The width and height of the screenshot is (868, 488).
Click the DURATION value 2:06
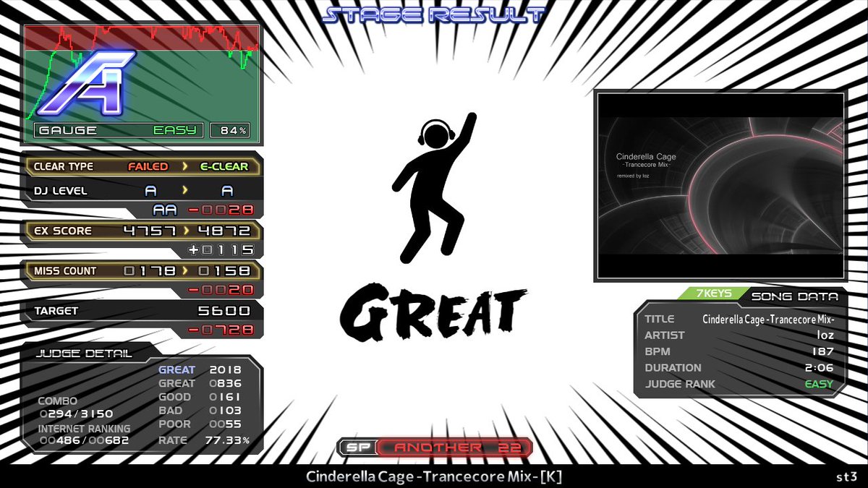click(820, 367)
